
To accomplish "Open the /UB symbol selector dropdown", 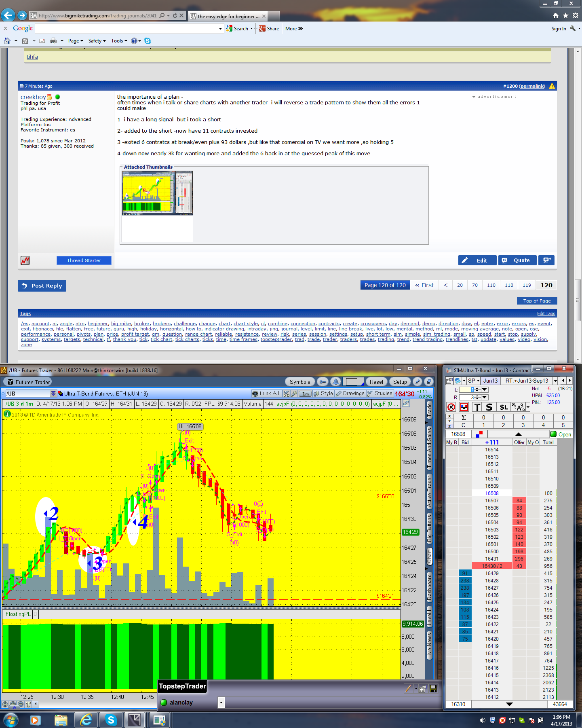I will [x=53, y=394].
